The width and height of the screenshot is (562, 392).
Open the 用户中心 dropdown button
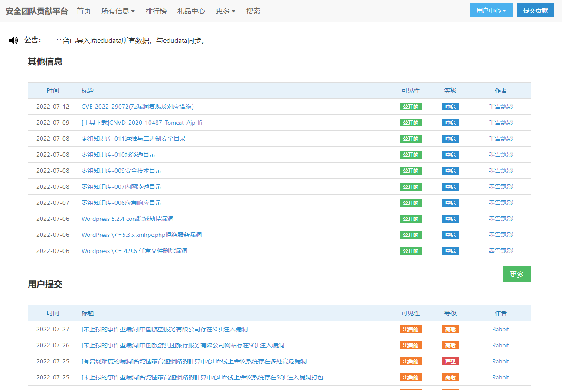[491, 10]
